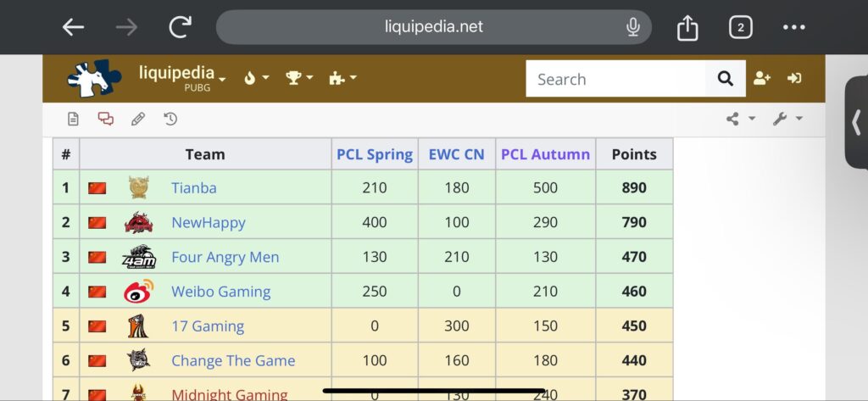Expand the tournaments trophy dropdown
The image size is (868, 401).
click(x=299, y=78)
